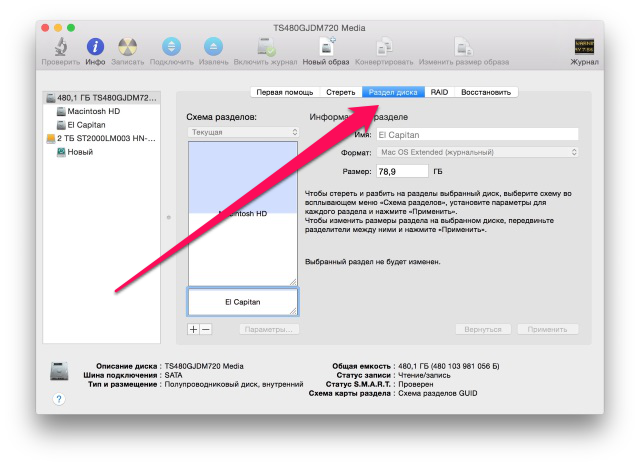Click the Macintosh HD partition resize handle
Screen dimensions: 640x466
[293, 282]
